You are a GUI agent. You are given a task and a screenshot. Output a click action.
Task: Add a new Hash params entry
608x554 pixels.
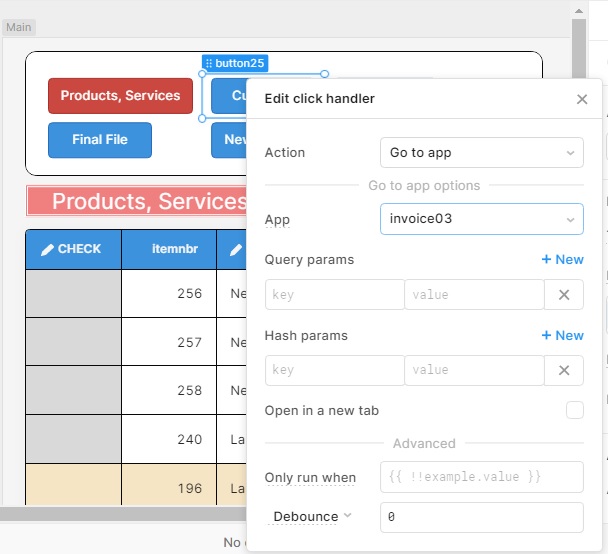(562, 336)
